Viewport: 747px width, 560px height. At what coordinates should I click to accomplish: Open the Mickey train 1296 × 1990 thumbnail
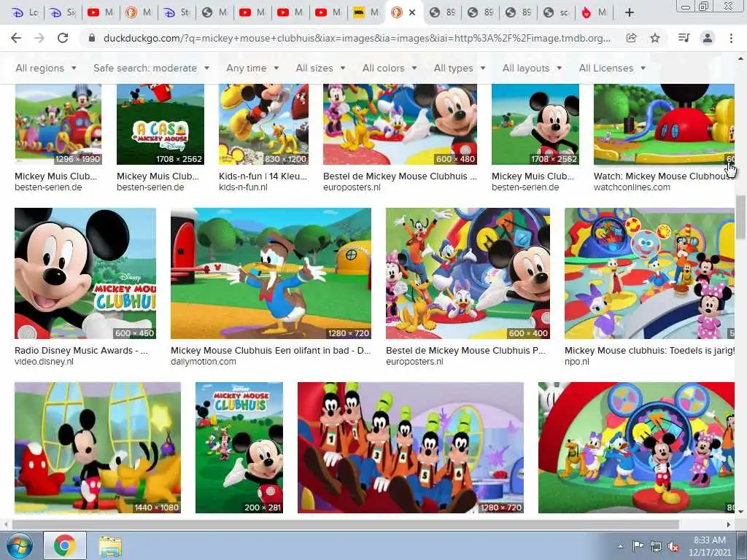(x=58, y=124)
